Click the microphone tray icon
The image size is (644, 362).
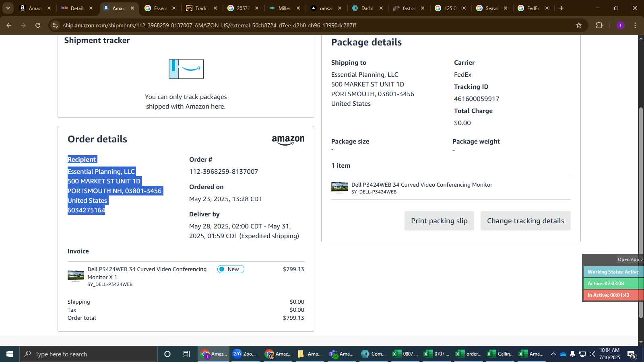point(572,354)
